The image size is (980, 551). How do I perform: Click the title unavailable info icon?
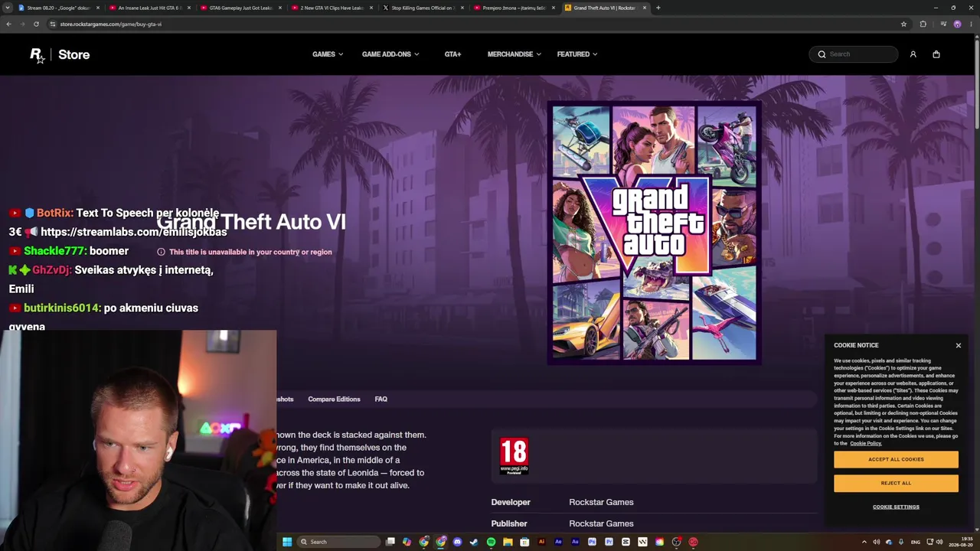[x=161, y=252]
